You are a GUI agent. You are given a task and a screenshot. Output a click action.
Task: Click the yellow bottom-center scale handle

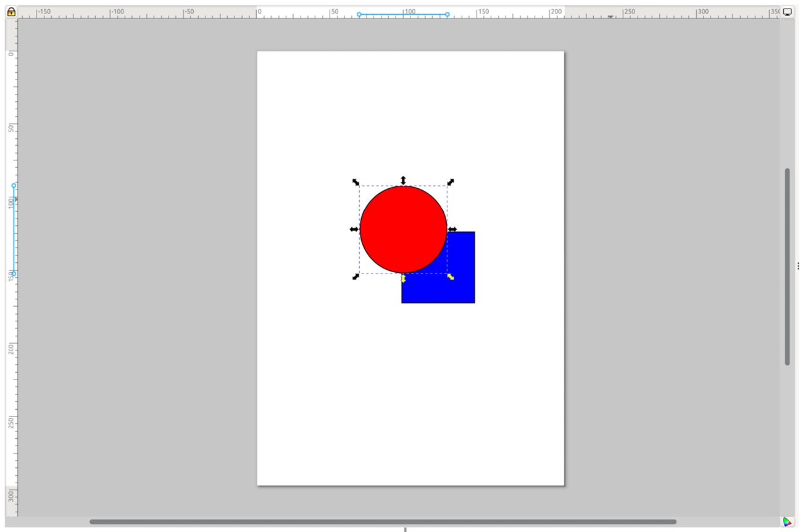403,278
